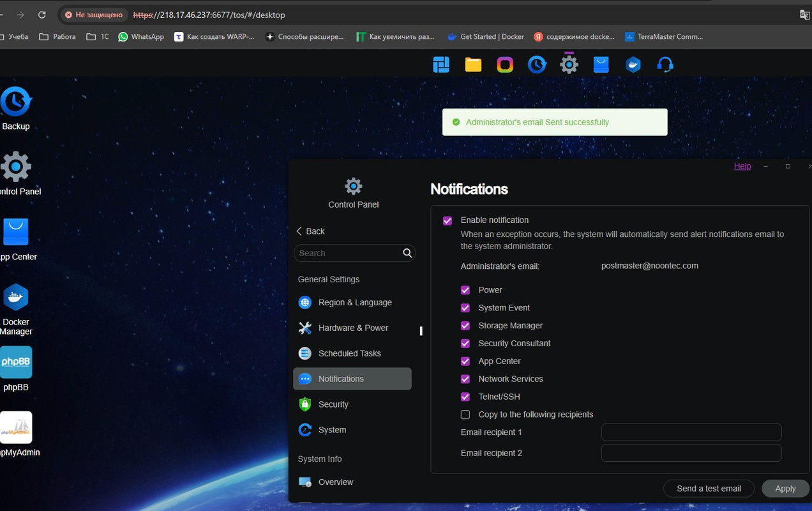Uncheck the Network Services checkbox
Screen dimensions: 812x511
465,379
